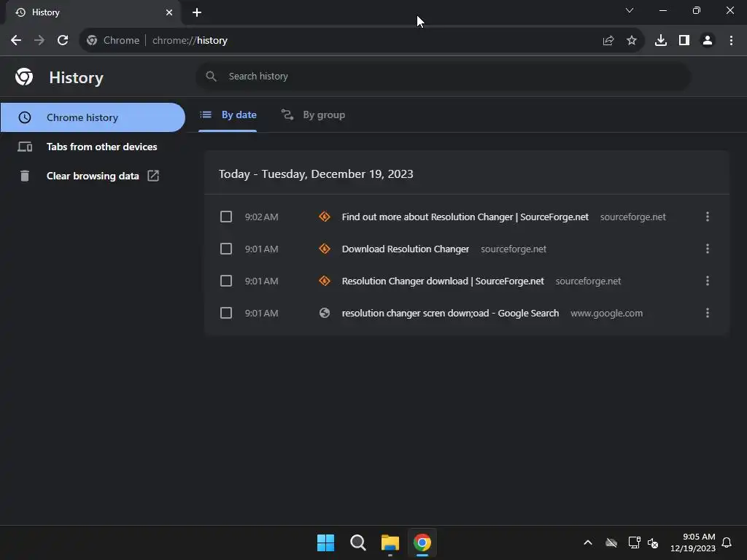This screenshot has height=560, width=747.
Task: Click the Search history field
Action: click(x=443, y=76)
